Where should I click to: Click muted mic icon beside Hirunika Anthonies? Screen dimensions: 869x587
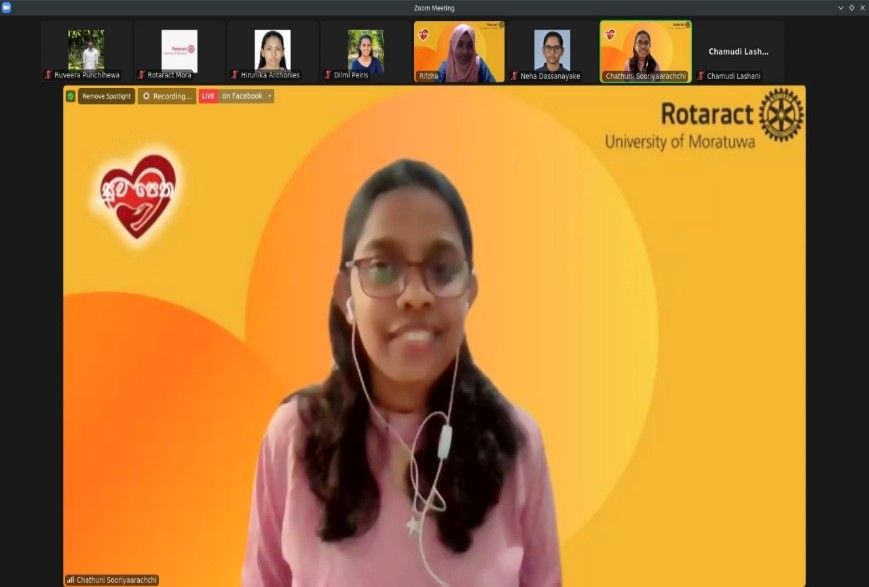point(234,75)
